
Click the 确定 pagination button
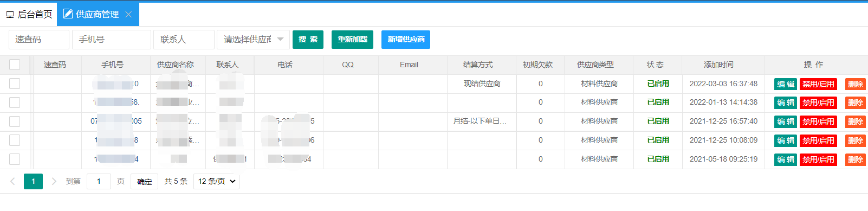click(144, 181)
